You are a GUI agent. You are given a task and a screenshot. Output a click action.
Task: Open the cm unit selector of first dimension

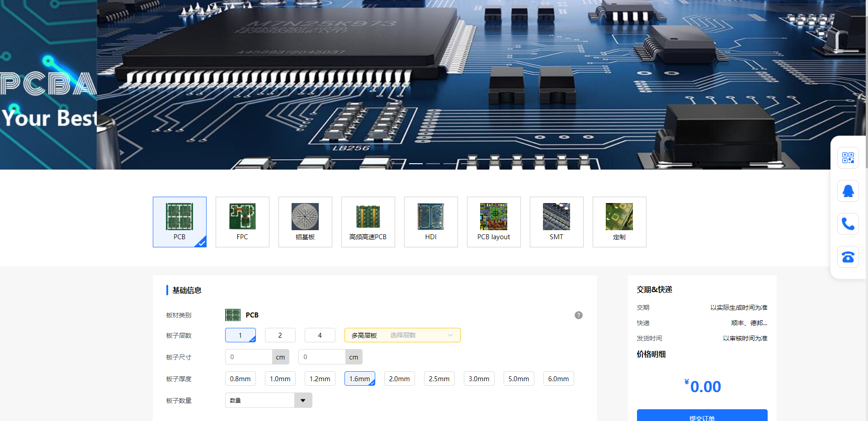(280, 357)
